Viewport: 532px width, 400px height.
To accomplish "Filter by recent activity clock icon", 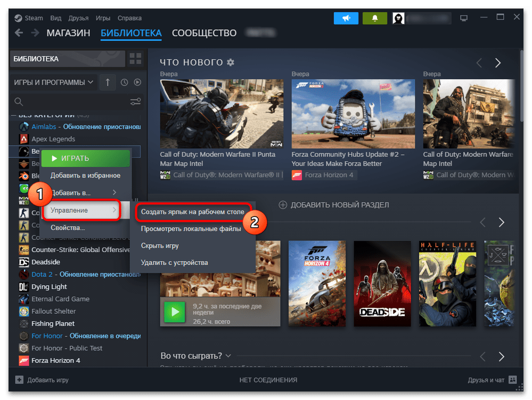I will point(124,82).
